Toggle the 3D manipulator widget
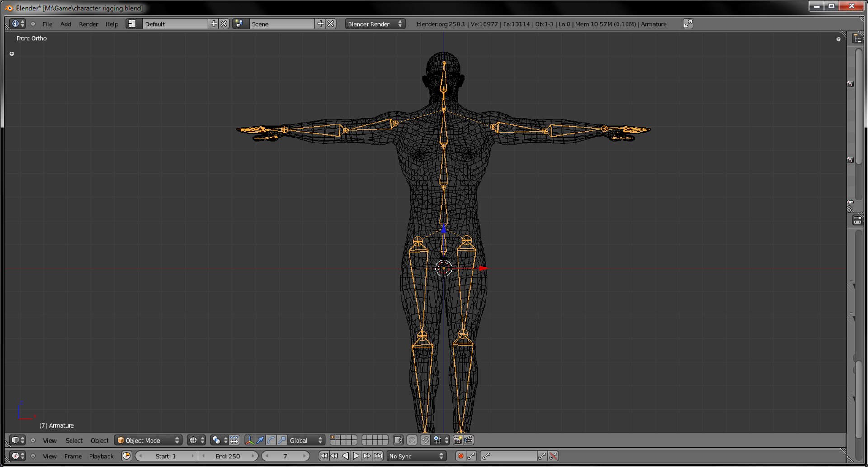The width and height of the screenshot is (868, 467). [x=249, y=440]
